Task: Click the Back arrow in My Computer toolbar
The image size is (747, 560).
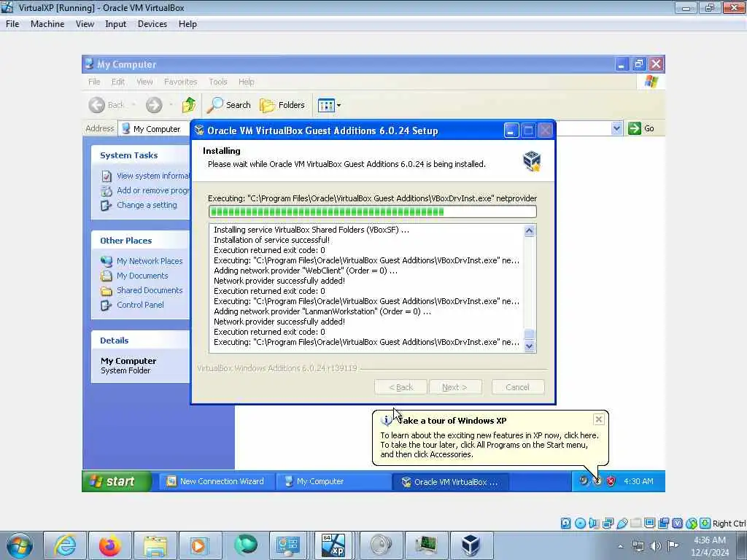Action: 97,105
